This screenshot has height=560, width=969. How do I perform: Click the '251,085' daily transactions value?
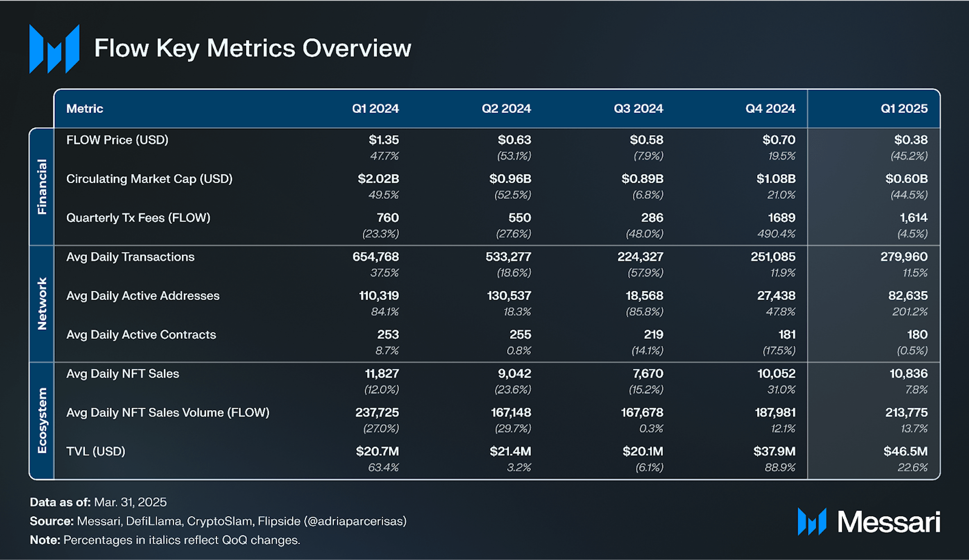[x=773, y=257]
